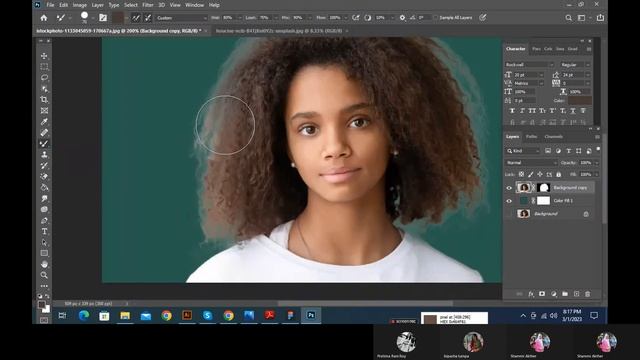
Task: Enable Sample All Layers checkbox
Action: 436,18
